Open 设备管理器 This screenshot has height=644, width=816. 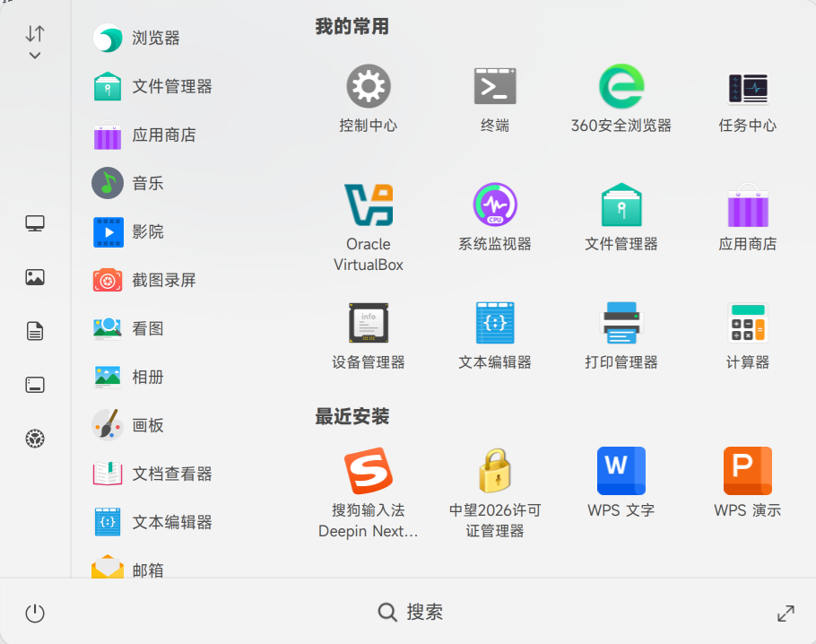click(x=369, y=335)
